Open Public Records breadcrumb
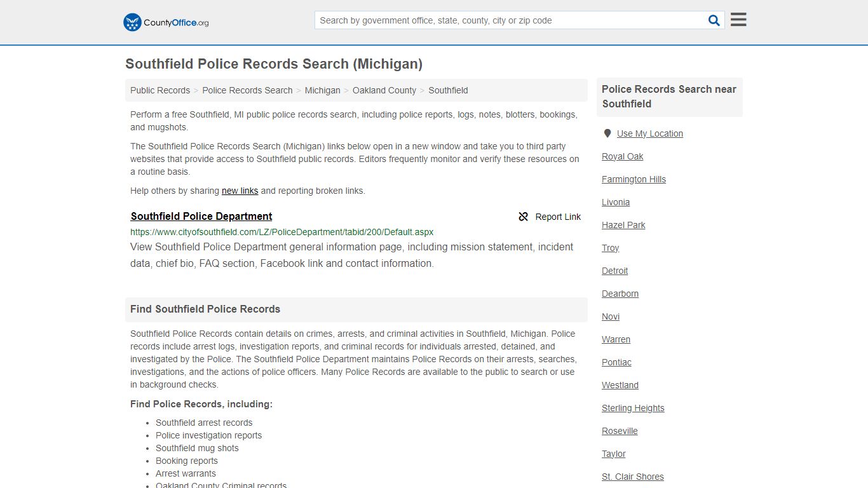868x488 pixels. pyautogui.click(x=160, y=90)
